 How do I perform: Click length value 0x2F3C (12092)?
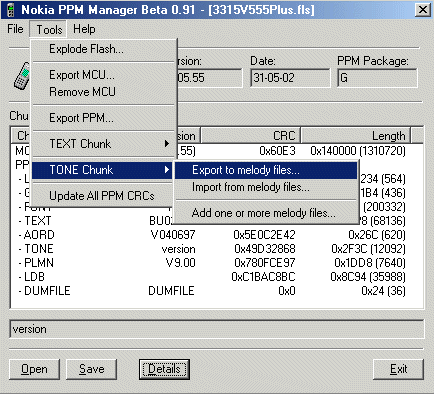(368, 249)
